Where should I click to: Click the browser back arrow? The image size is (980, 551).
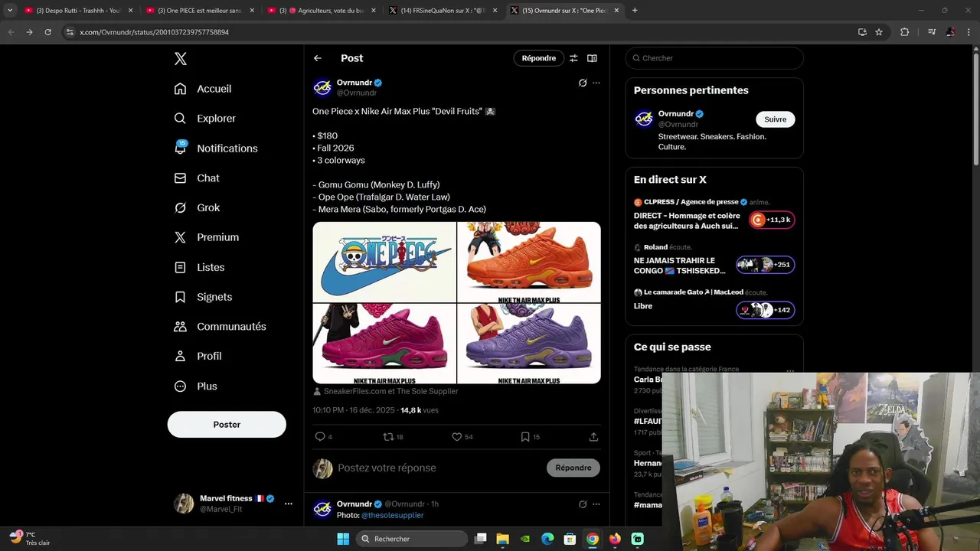click(x=11, y=32)
